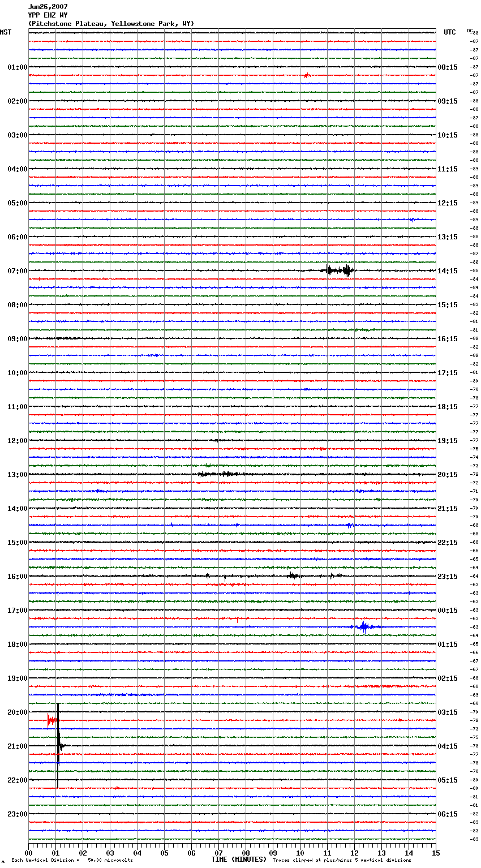Click the small red event after 01:00
The image size is (481, 868).
tap(306, 75)
